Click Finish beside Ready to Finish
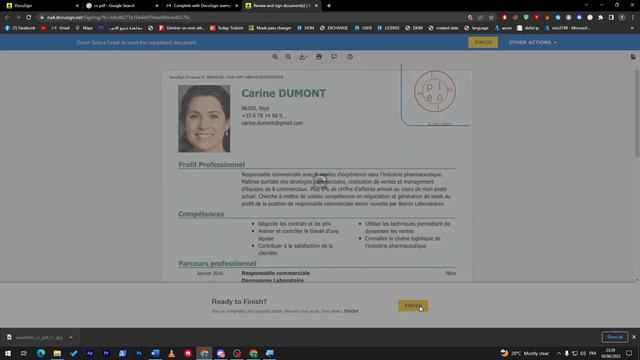Image resolution: width=640 pixels, height=360 pixels. click(x=413, y=306)
